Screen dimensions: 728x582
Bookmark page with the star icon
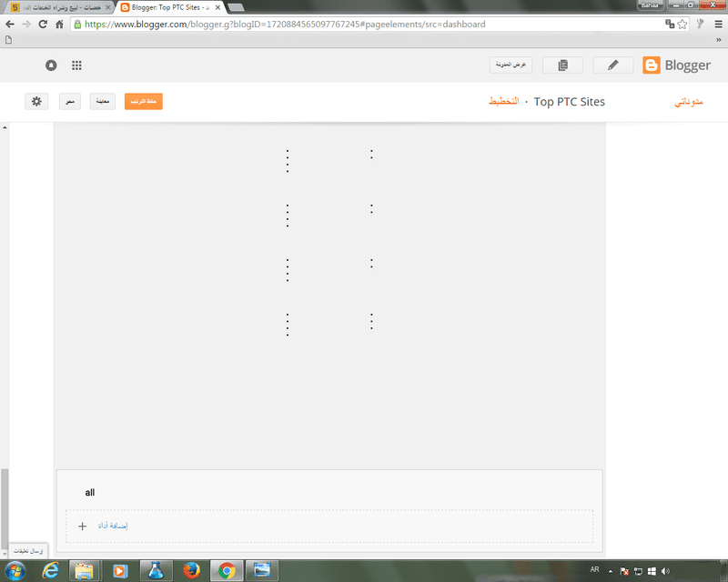pyautogui.click(x=682, y=25)
